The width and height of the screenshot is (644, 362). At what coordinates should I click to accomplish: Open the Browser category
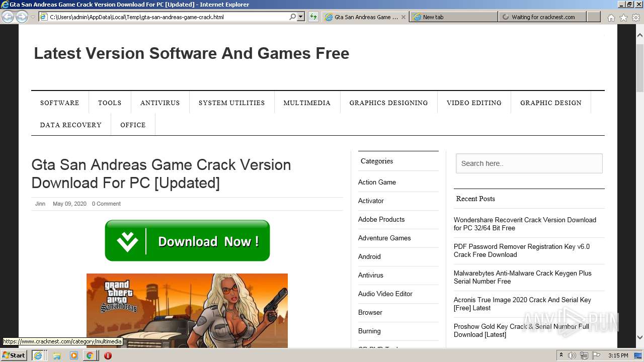[x=370, y=312]
